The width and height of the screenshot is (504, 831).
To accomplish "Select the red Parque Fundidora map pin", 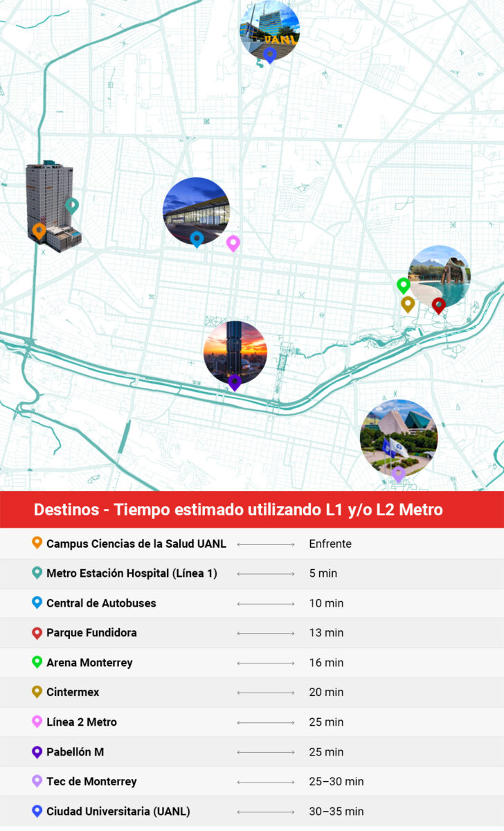I will click(x=438, y=305).
